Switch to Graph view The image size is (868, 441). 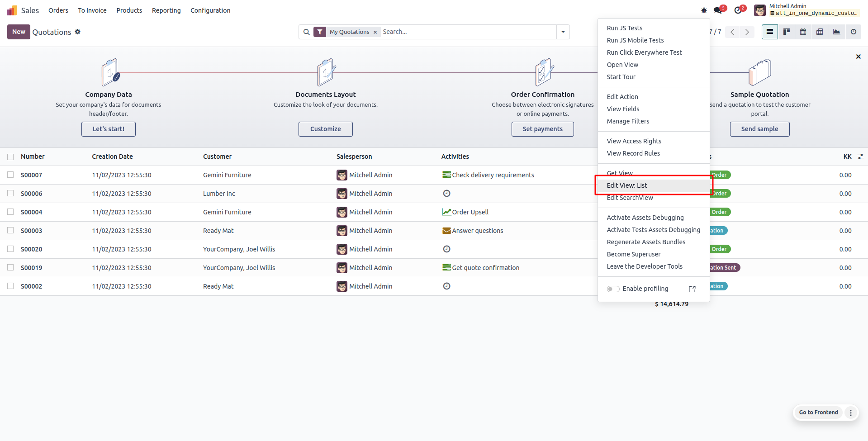pyautogui.click(x=836, y=32)
